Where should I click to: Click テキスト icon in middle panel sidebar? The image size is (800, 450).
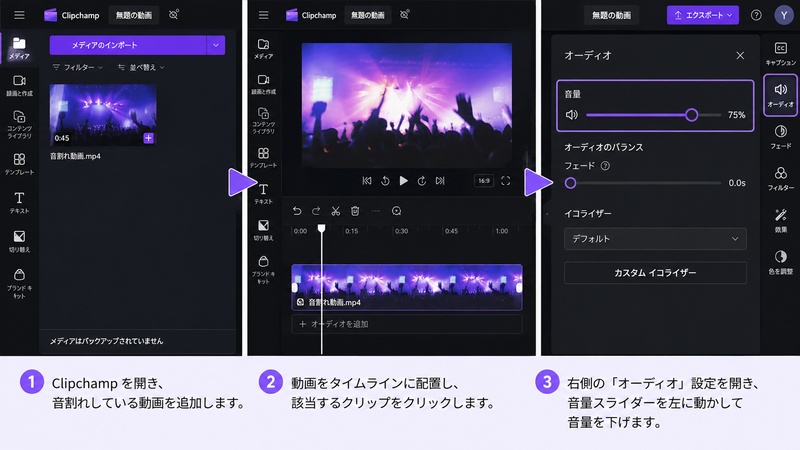(263, 194)
